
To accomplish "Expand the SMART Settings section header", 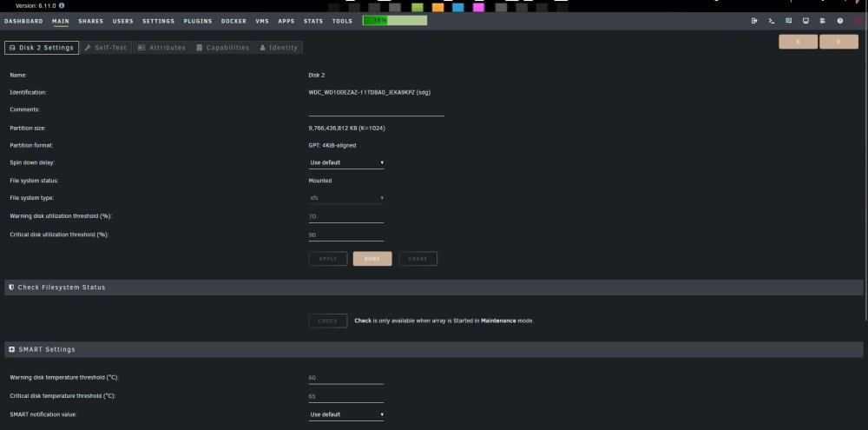I will (433, 350).
